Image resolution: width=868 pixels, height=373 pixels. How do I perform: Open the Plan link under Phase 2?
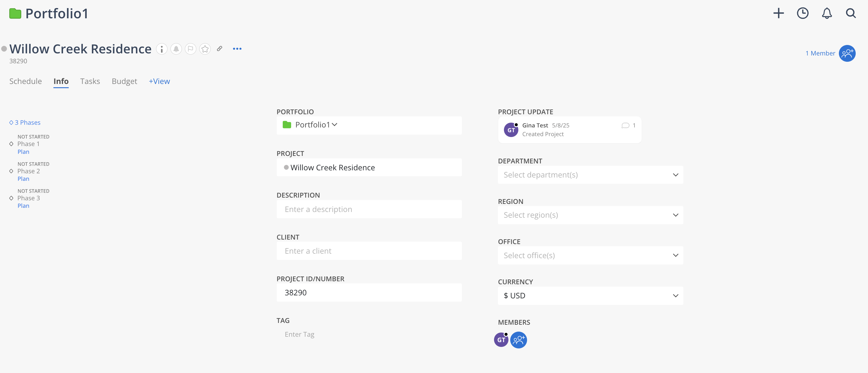(23, 179)
